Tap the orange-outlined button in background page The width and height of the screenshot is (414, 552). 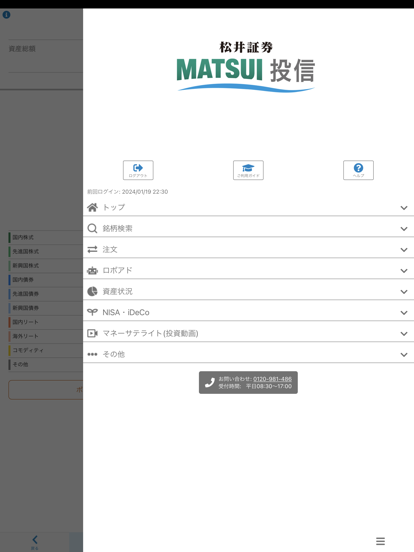click(45, 390)
